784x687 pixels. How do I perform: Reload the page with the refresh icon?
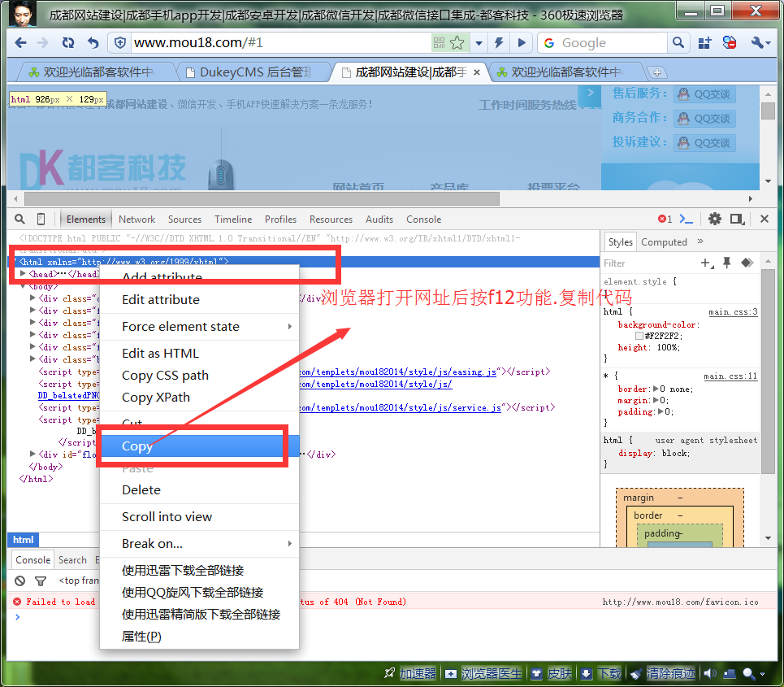68,43
